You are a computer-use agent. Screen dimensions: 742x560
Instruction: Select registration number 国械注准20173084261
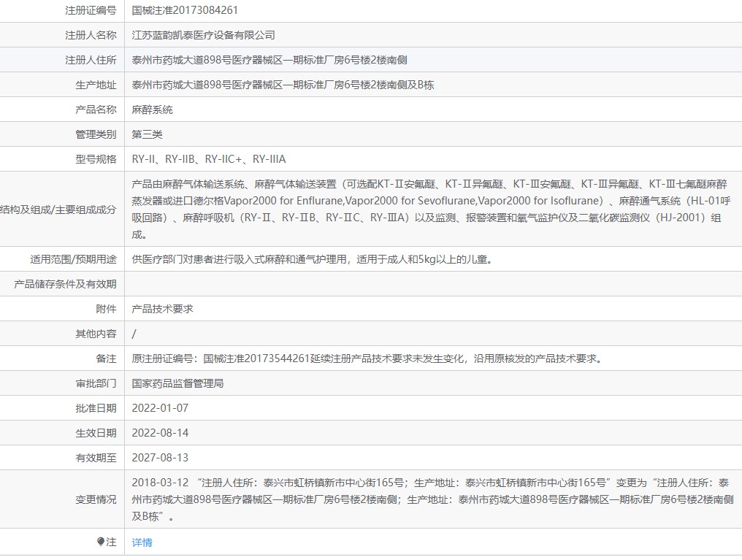click(185, 10)
